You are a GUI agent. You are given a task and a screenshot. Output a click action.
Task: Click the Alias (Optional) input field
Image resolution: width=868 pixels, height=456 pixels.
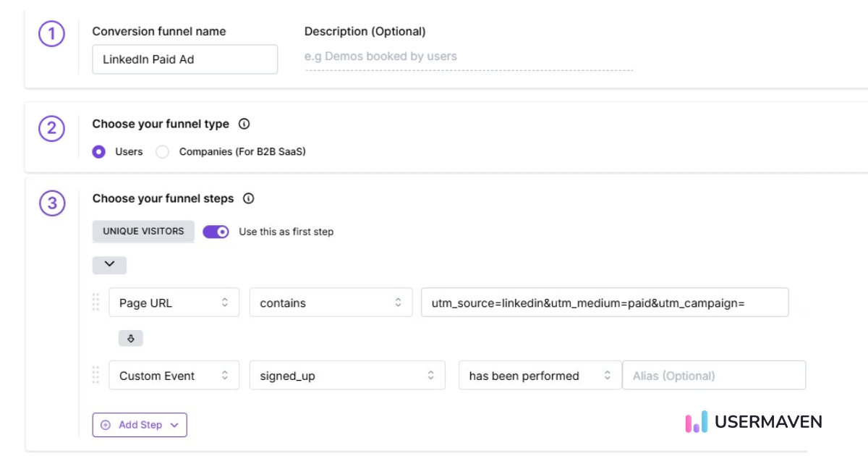coord(714,375)
